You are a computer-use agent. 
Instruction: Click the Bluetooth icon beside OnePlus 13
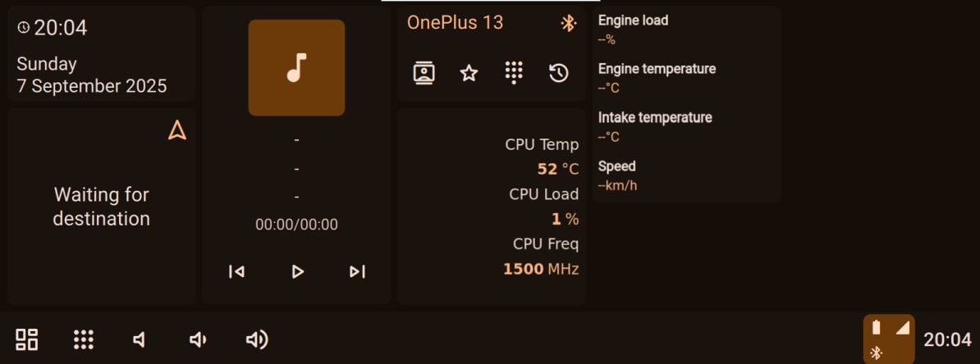[x=568, y=24]
